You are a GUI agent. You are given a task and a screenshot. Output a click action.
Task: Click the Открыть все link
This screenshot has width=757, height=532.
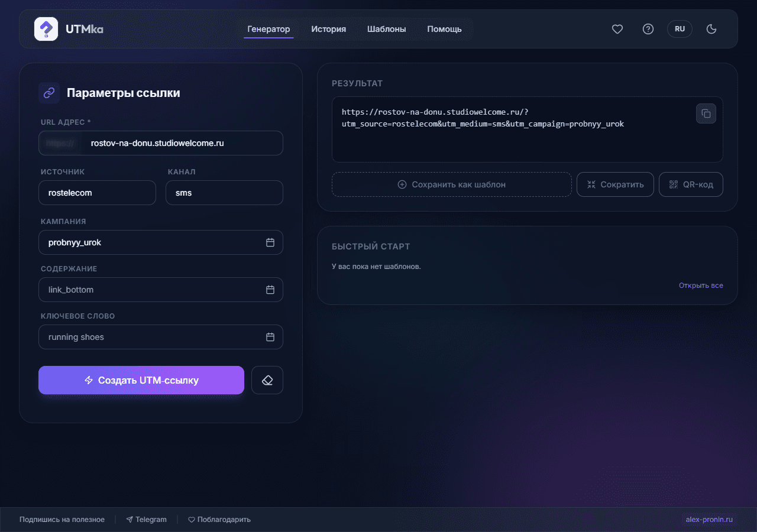701,286
